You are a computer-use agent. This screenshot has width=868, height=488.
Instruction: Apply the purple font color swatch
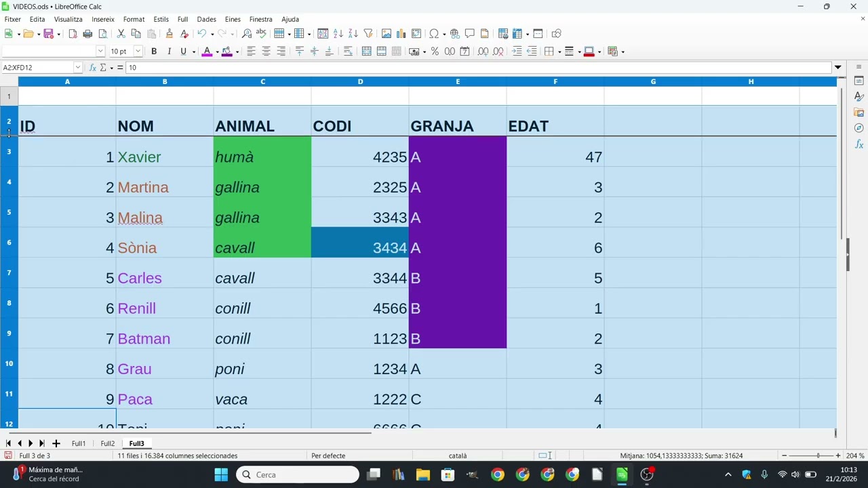208,52
